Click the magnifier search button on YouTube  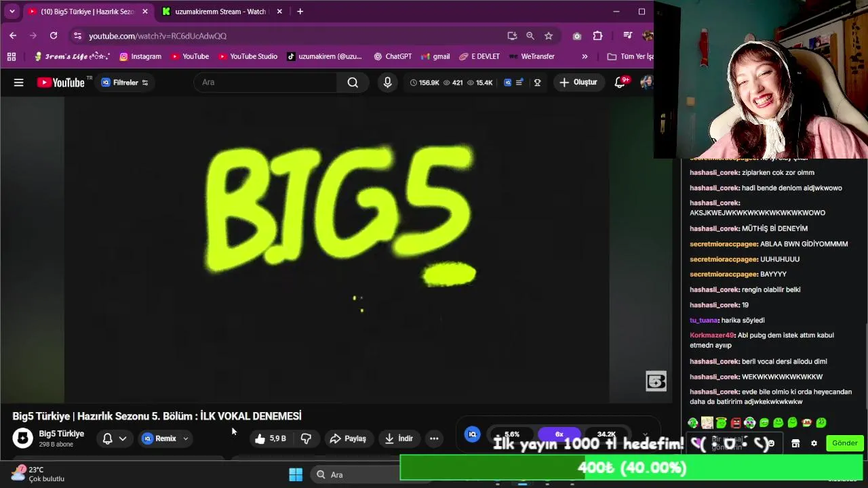pos(353,83)
